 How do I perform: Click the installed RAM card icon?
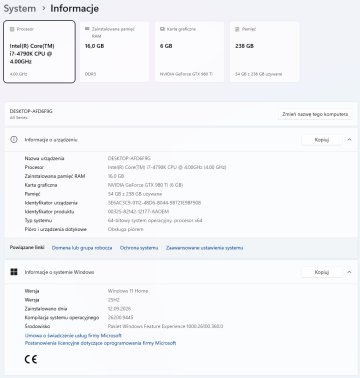pyautogui.click(x=87, y=29)
